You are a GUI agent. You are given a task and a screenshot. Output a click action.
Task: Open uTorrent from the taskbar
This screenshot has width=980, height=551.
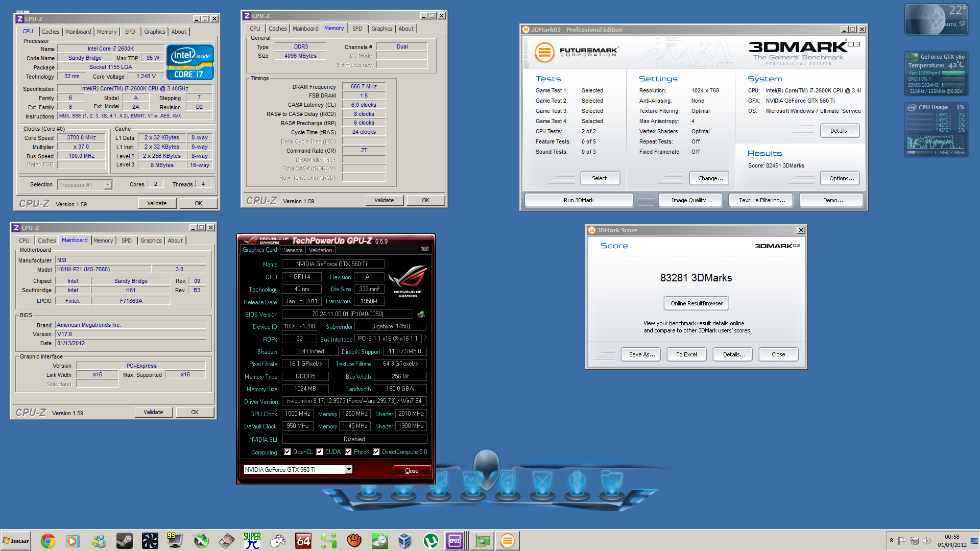pos(431,540)
